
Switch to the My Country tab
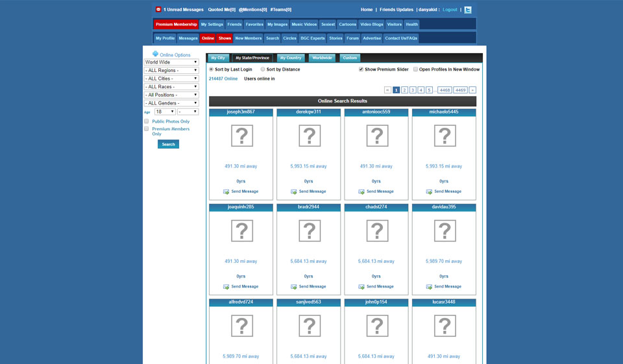click(291, 58)
